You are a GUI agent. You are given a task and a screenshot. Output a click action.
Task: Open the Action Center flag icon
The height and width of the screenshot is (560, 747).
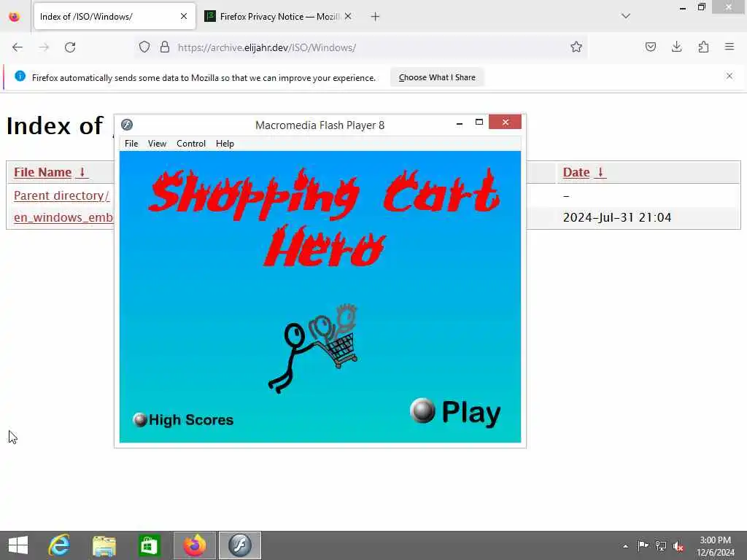[x=643, y=545]
